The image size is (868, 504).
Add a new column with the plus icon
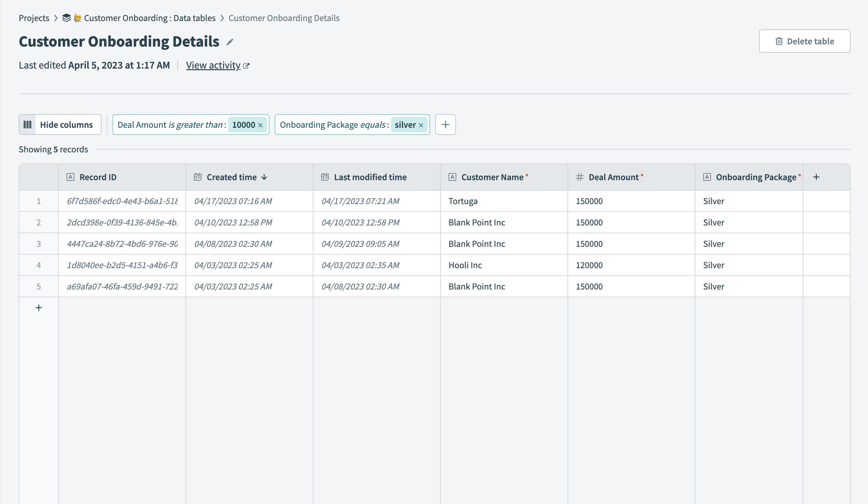point(816,177)
